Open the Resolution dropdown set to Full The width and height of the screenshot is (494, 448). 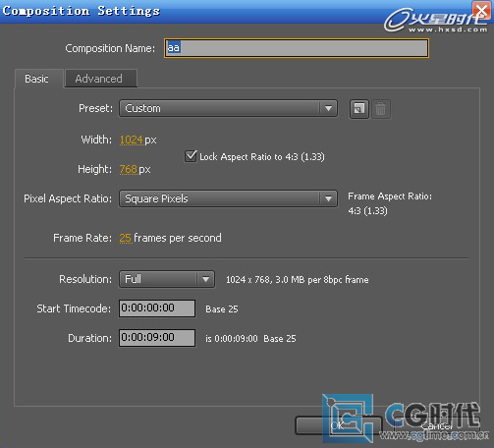167,279
